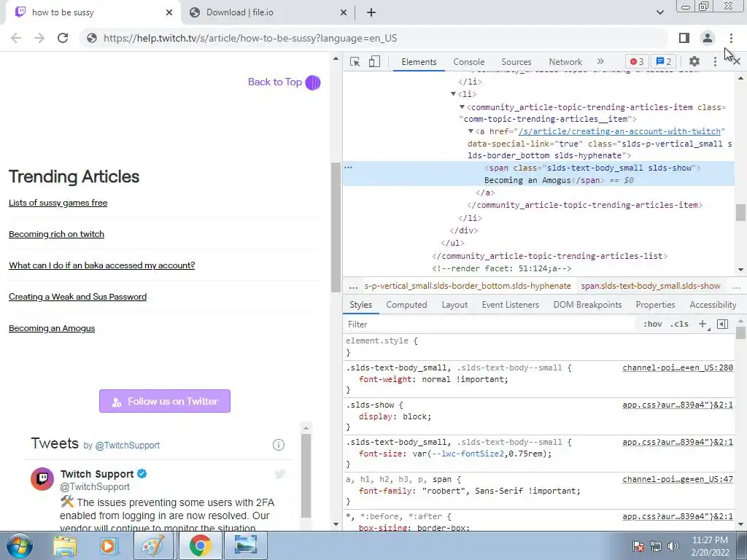Click the Follow us on Twitter button
Viewport: 747px width, 560px height.
click(165, 401)
